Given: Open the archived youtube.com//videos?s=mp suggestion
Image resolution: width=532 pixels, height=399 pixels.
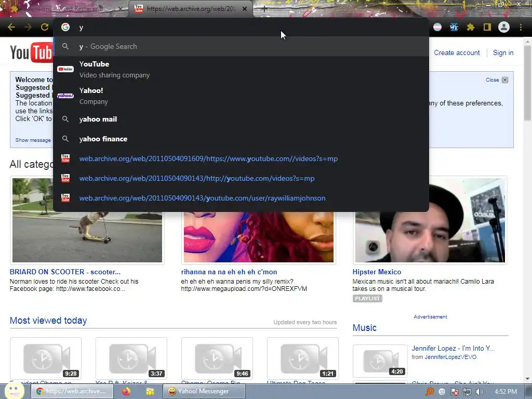Looking at the screenshot, I should point(241,158).
